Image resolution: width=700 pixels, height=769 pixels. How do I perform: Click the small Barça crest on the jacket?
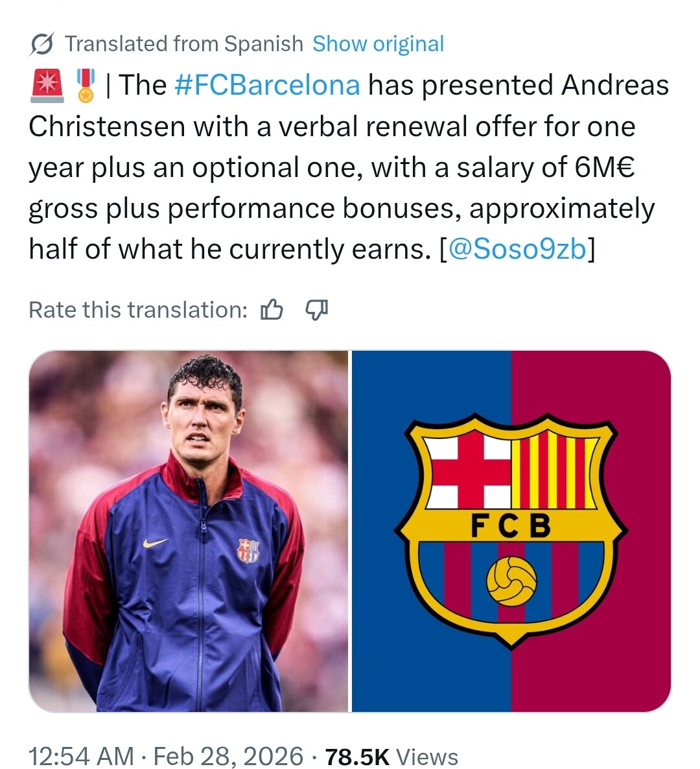(x=248, y=550)
